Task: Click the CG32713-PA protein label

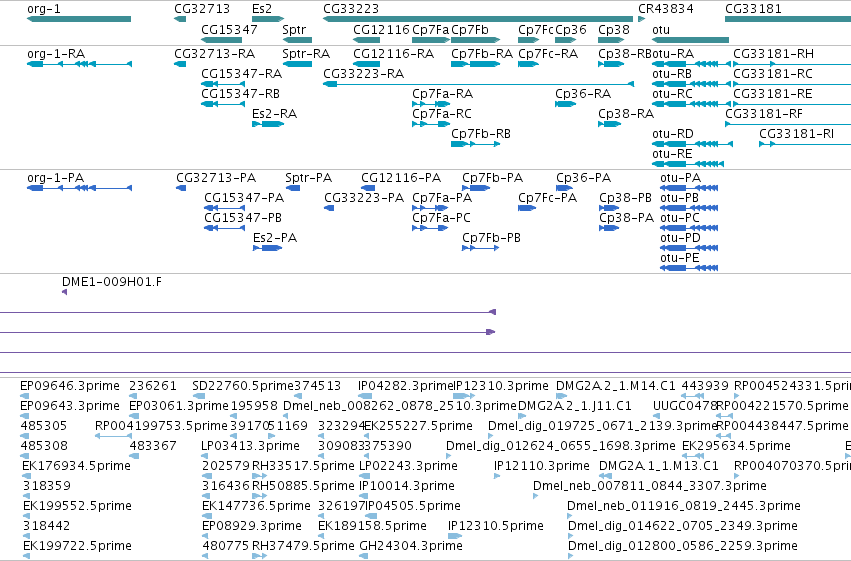Action: pos(216,178)
